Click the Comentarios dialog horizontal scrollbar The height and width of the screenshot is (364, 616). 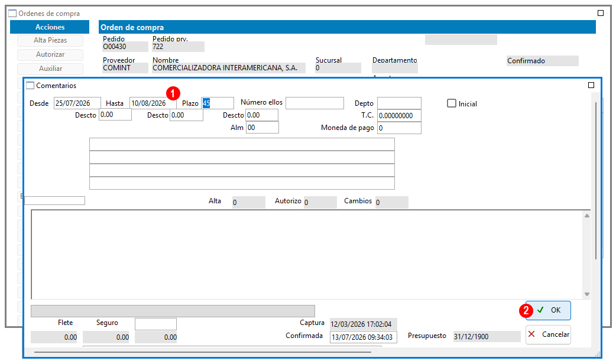tap(203, 352)
